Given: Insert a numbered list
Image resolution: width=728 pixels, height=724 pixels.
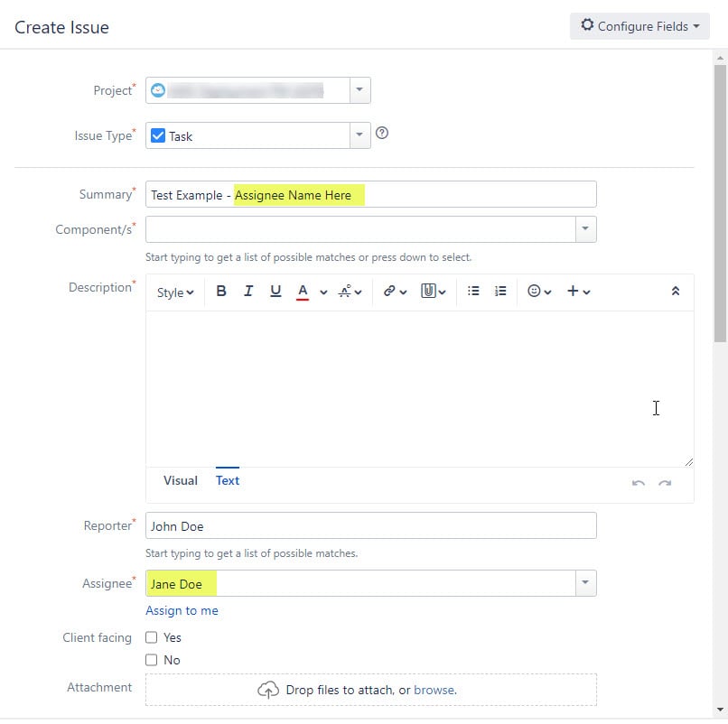Looking at the screenshot, I should tap(500, 291).
